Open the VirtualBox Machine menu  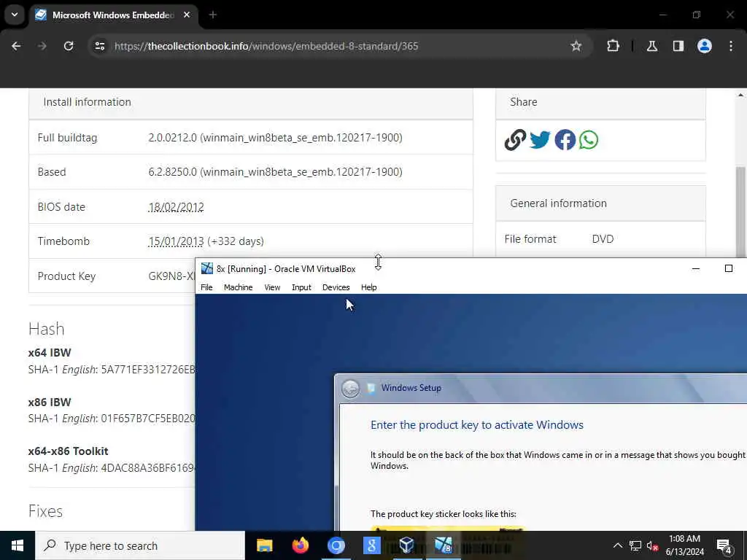coord(239,287)
